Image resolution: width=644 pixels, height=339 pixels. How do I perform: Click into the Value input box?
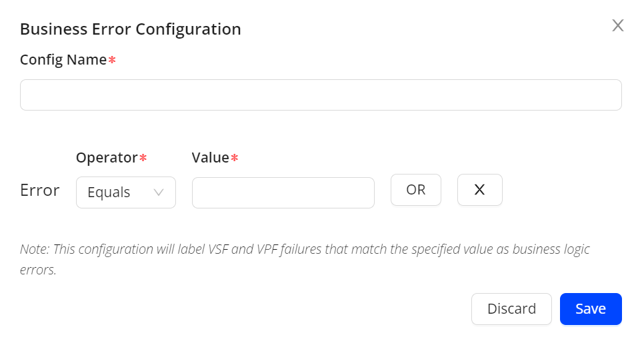283,192
